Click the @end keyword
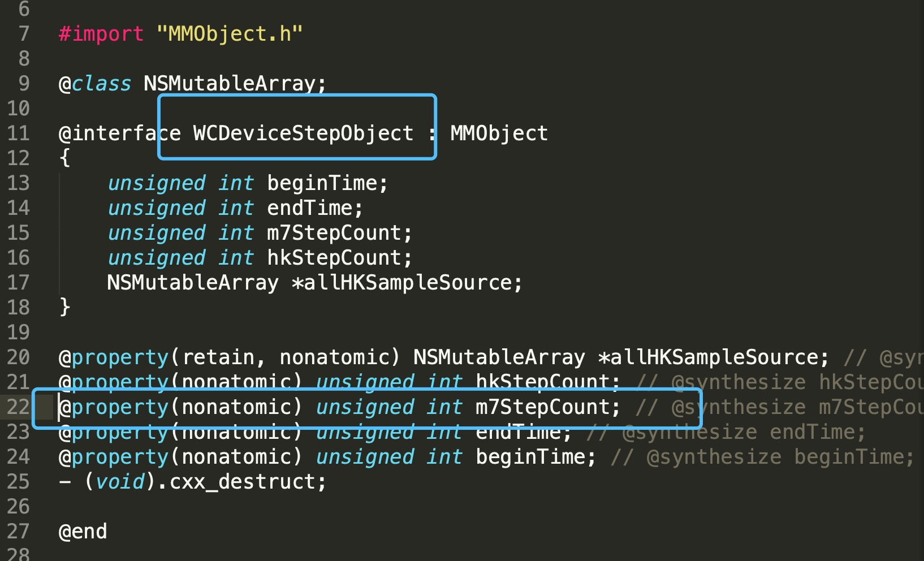This screenshot has height=561, width=924. click(x=83, y=532)
